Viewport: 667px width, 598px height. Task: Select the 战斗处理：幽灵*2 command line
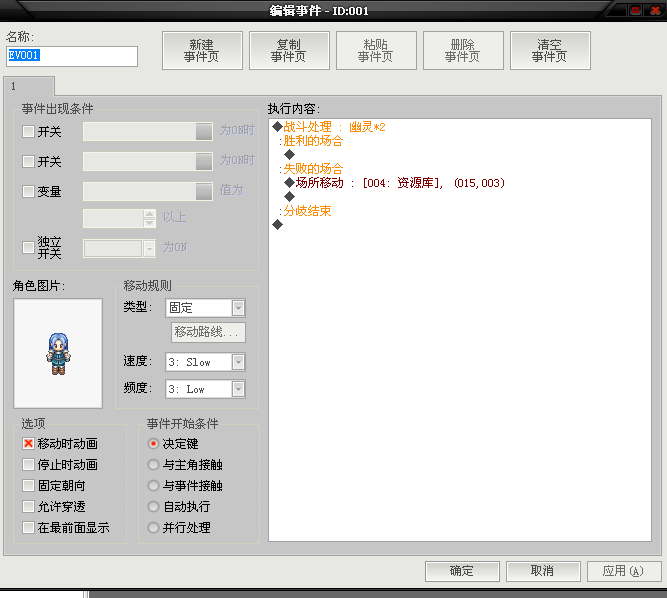[329, 127]
